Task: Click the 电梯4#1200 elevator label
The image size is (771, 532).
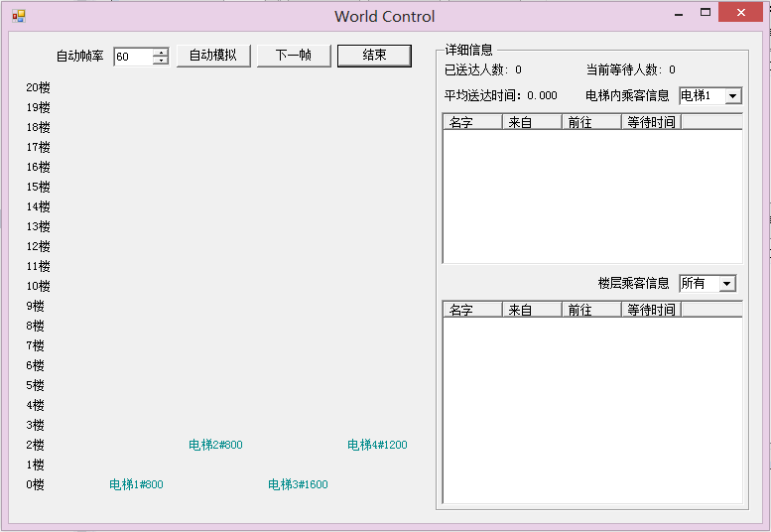Action: (x=378, y=445)
